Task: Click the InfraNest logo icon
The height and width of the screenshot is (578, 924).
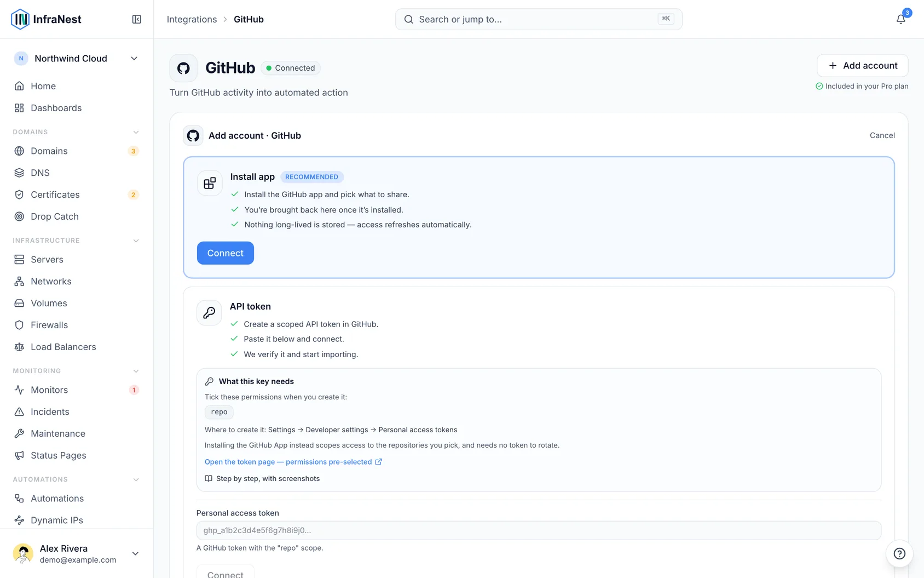Action: 20,19
